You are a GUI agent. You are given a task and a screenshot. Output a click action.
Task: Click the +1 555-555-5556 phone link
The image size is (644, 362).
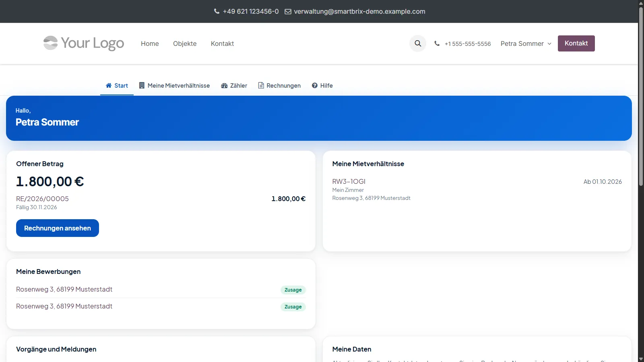tap(468, 44)
